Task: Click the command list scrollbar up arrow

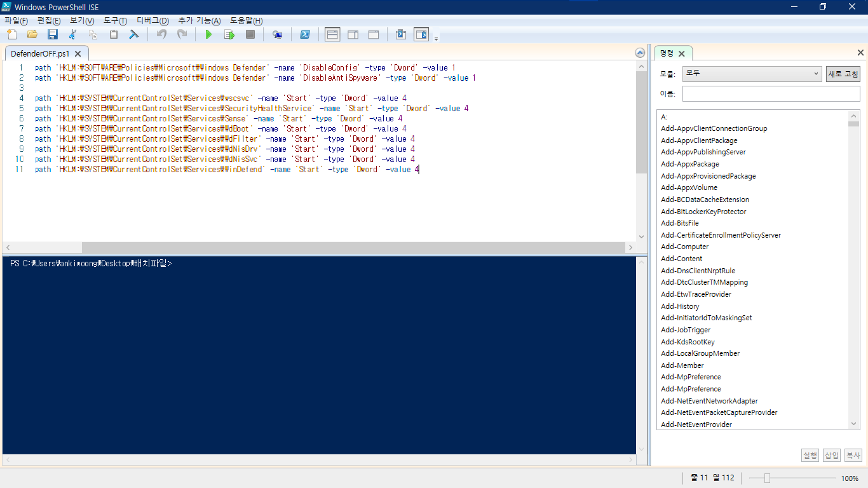Action: point(853,116)
